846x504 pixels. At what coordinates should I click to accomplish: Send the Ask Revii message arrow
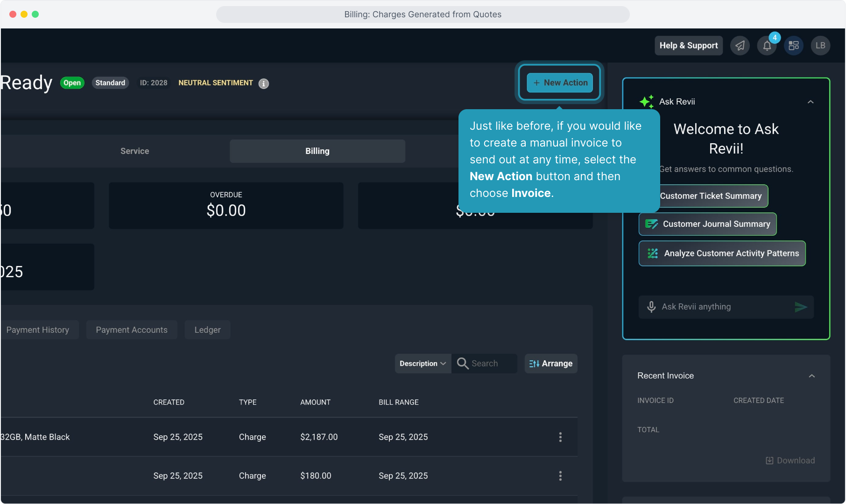click(801, 307)
